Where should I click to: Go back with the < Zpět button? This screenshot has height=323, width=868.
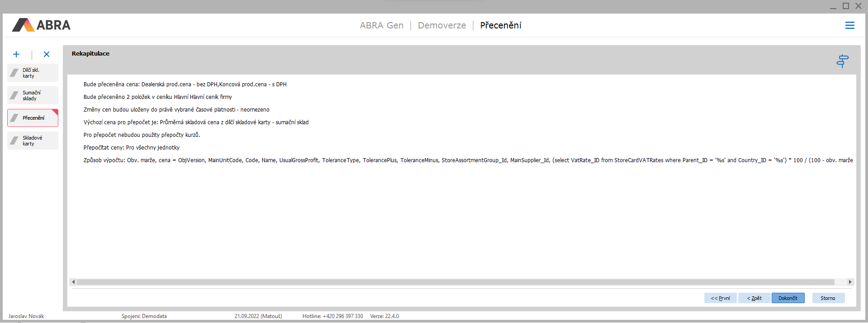coord(754,298)
